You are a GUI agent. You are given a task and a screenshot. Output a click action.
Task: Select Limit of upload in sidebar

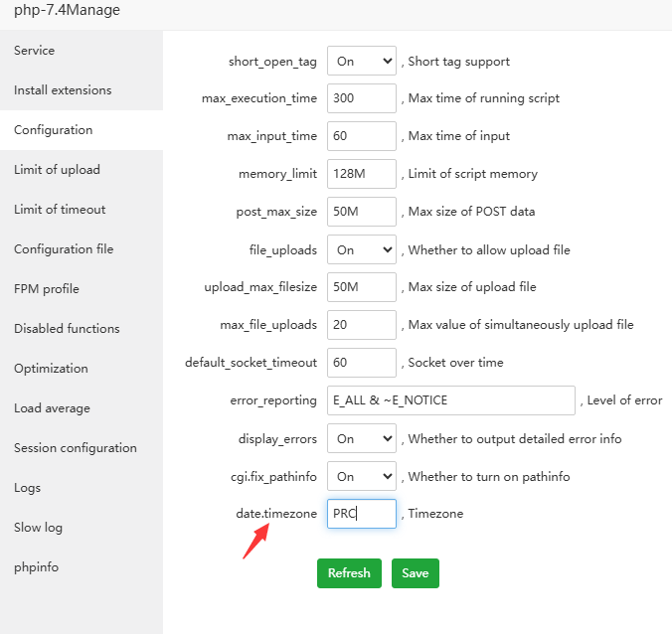click(57, 170)
